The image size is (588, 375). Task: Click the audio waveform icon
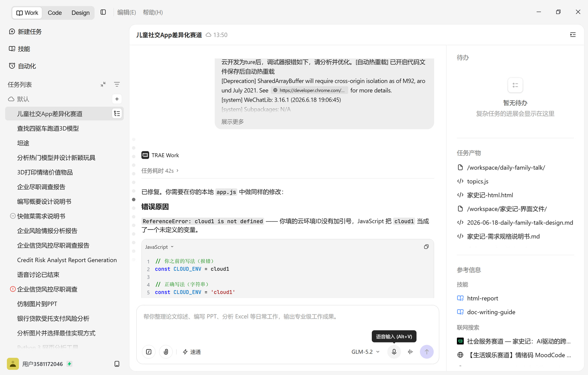click(x=410, y=352)
